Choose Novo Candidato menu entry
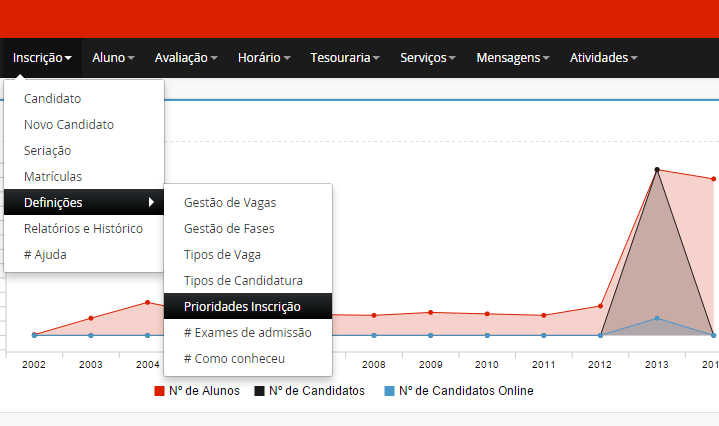Screen dimensions: 719x426 pyautogui.click(x=69, y=125)
